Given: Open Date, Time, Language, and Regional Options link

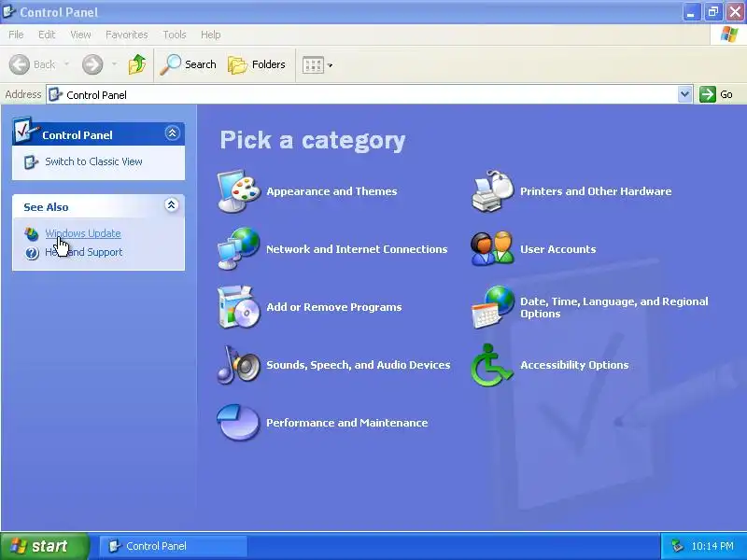Looking at the screenshot, I should 614,308.
